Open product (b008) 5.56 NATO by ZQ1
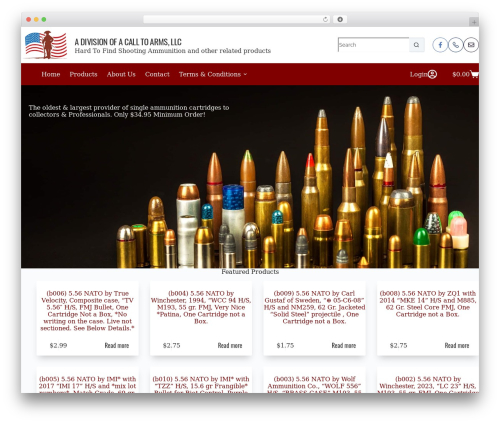 [428, 304]
